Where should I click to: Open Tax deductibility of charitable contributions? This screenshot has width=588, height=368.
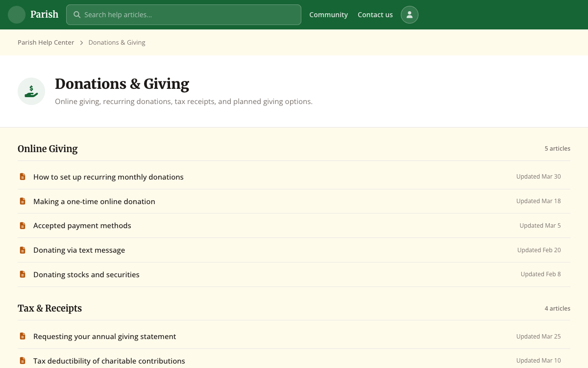(x=109, y=361)
